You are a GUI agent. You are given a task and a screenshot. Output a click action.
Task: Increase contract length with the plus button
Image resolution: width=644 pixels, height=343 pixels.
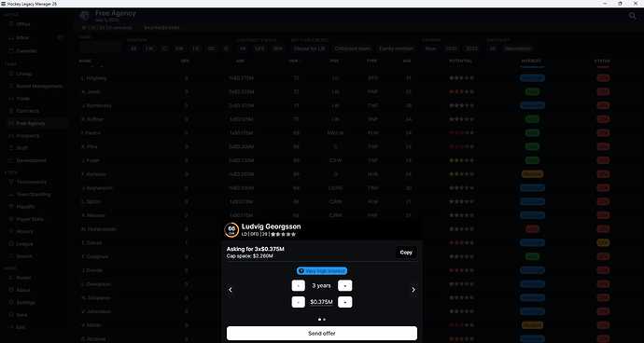(345, 286)
